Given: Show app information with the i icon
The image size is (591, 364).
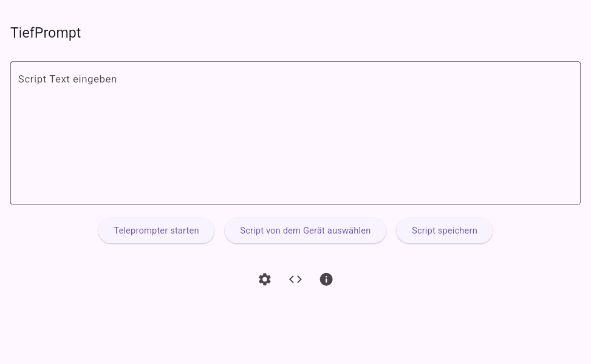Looking at the screenshot, I should coord(326,279).
